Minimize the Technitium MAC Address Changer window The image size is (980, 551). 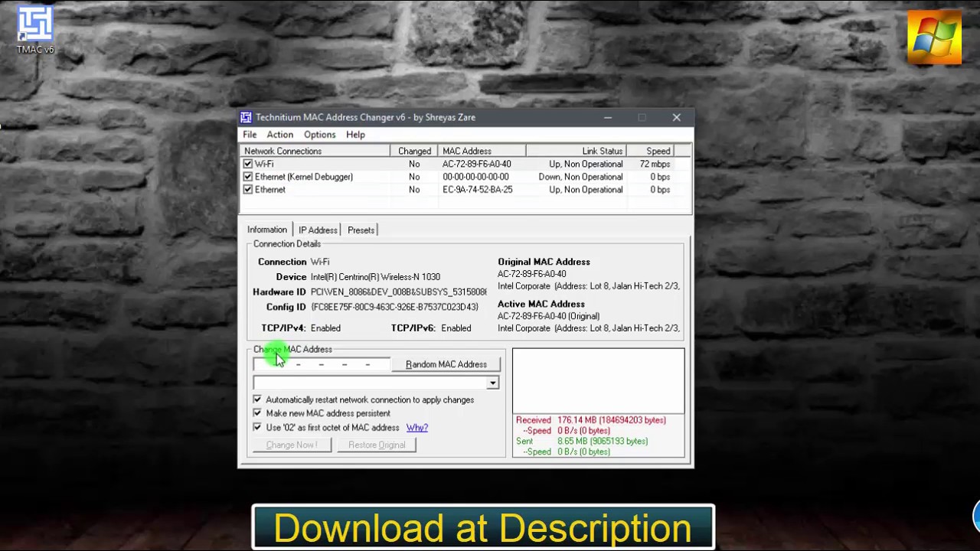pyautogui.click(x=608, y=118)
